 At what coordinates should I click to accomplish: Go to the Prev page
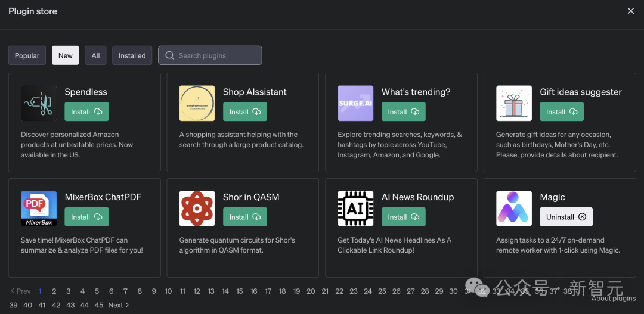[x=20, y=291]
